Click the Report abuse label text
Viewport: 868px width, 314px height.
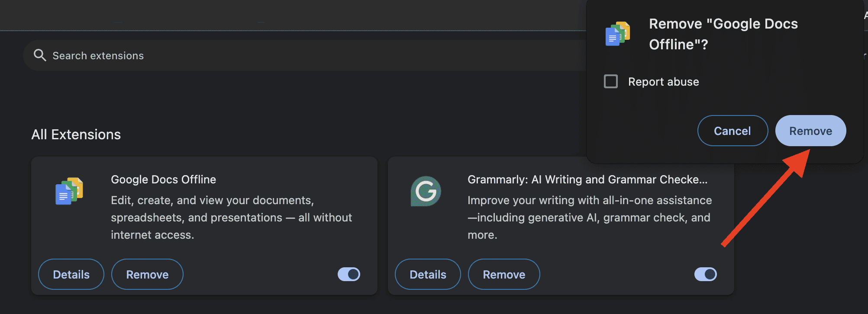coord(663,82)
